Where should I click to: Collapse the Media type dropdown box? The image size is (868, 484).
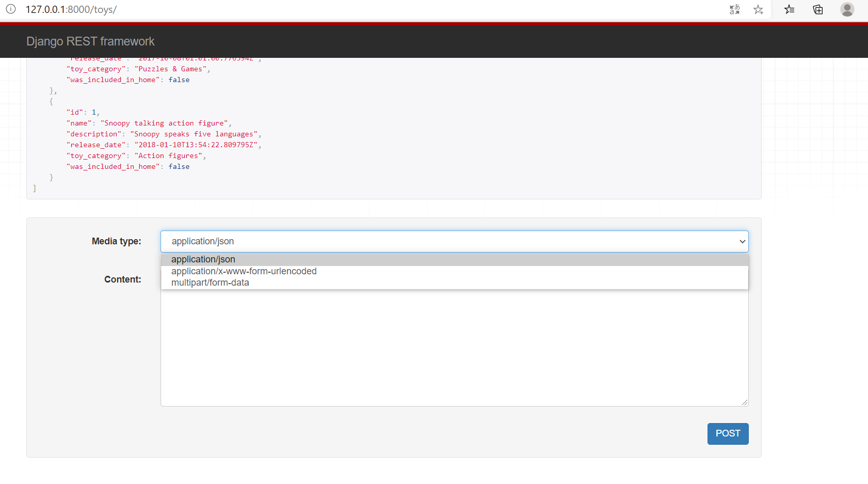coord(454,241)
